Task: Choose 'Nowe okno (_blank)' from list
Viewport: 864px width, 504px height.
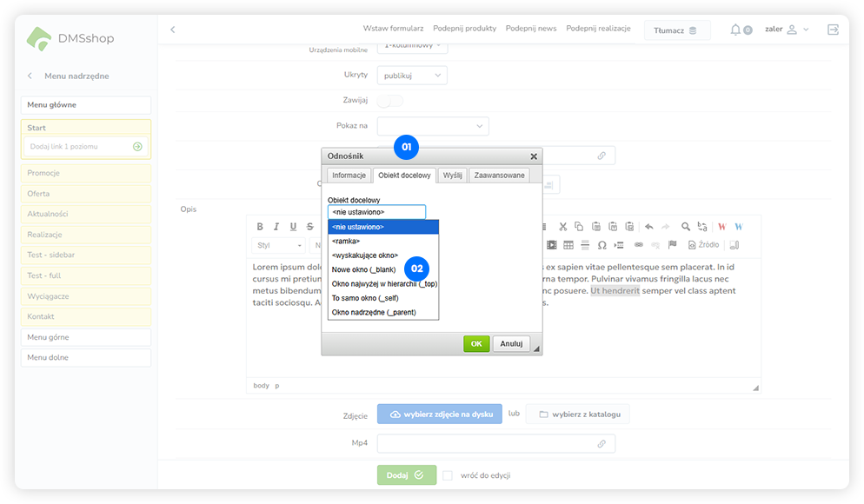Action: pos(363,269)
